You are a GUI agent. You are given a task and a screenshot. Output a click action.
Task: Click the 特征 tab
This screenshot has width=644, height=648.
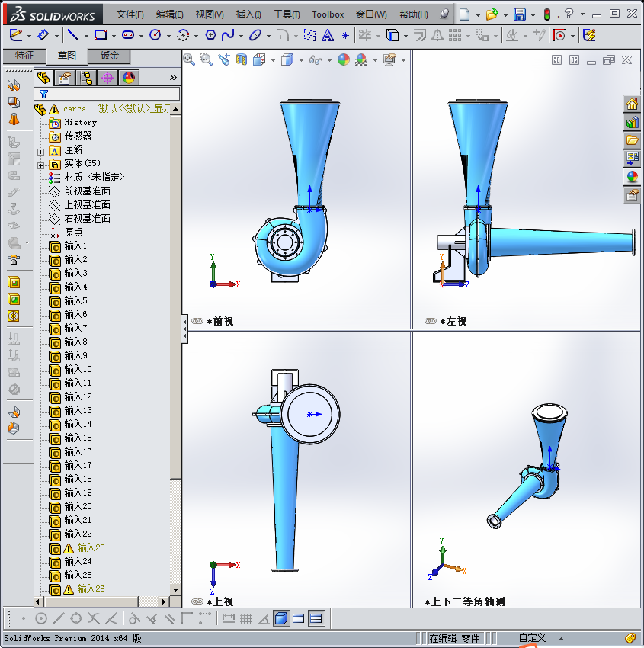(x=24, y=56)
